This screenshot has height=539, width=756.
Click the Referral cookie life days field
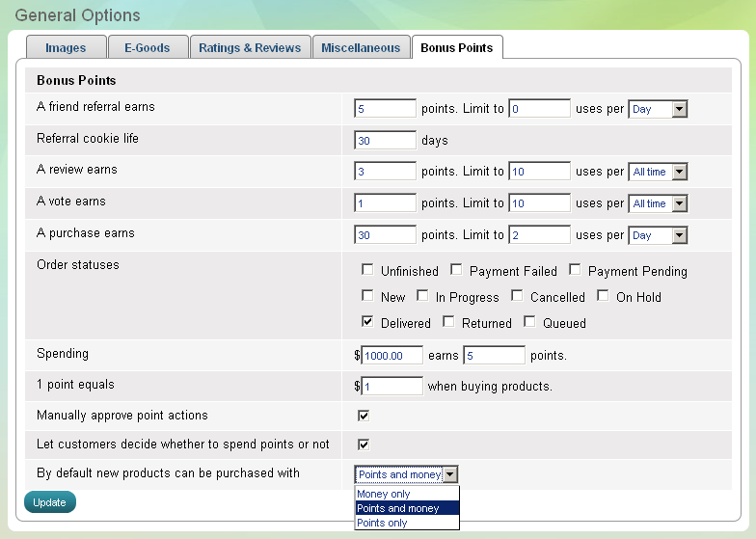pyautogui.click(x=385, y=141)
